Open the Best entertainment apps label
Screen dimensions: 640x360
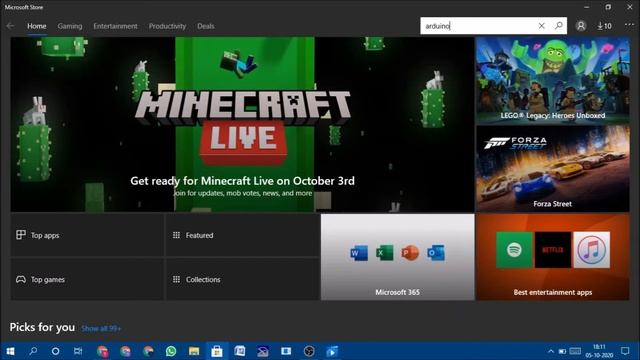pyautogui.click(x=553, y=292)
